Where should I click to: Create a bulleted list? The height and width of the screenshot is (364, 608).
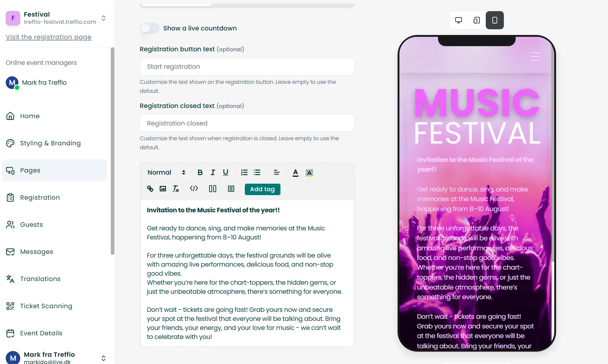(x=257, y=173)
